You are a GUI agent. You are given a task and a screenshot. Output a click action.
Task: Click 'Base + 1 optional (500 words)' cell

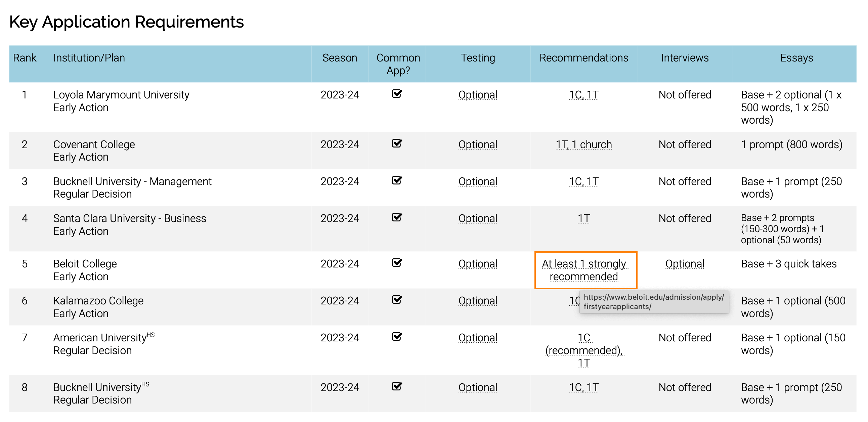[x=793, y=307]
